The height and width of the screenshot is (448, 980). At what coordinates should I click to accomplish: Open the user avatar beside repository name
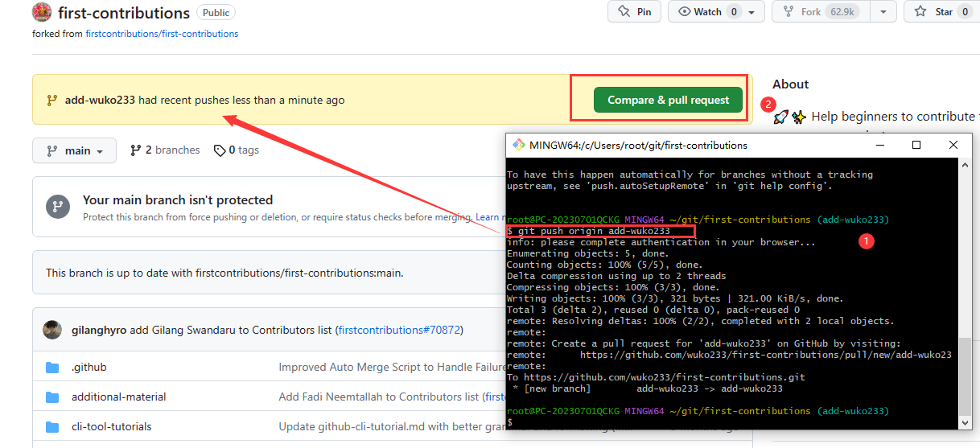(x=42, y=13)
